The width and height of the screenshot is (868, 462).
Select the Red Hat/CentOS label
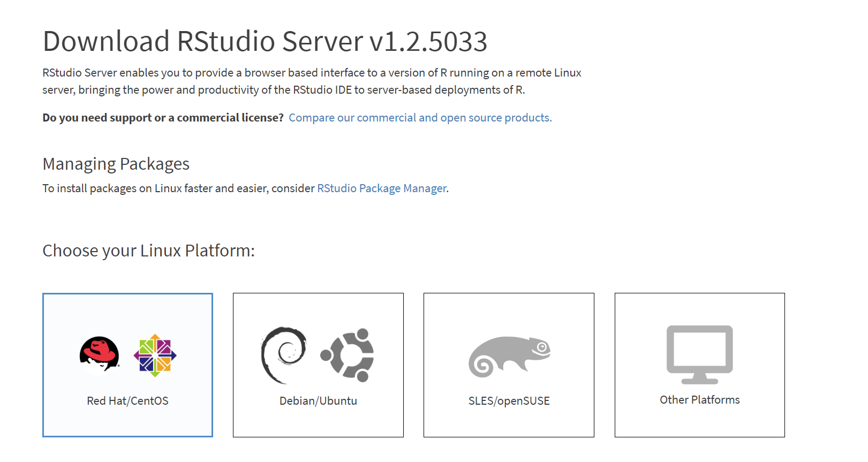[127, 401]
